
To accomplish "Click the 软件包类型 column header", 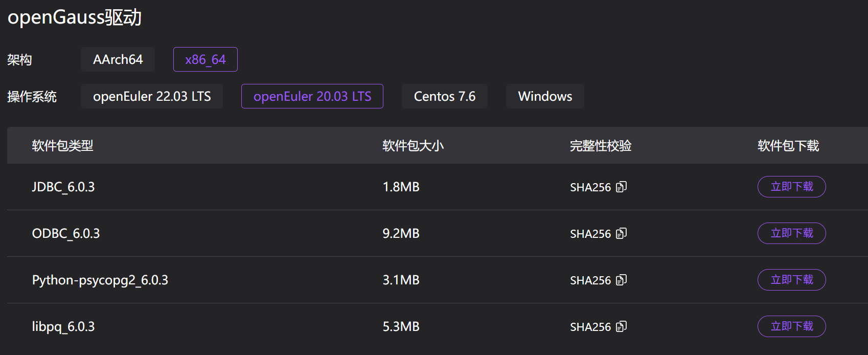I will point(62,146).
